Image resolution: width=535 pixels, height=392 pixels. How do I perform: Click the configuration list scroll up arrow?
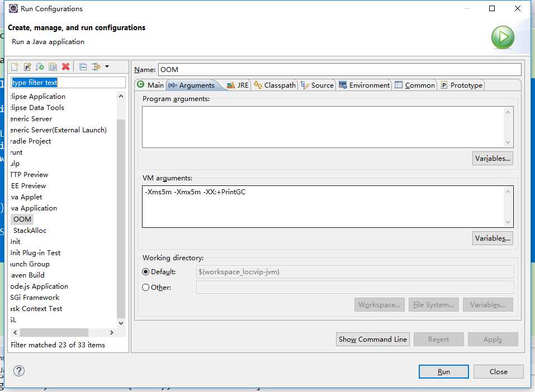point(121,97)
